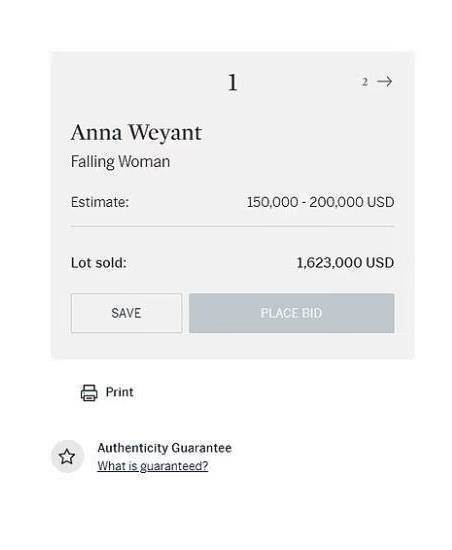Click the large lot number 1
Screen dimensions: 452x550
tap(232, 83)
